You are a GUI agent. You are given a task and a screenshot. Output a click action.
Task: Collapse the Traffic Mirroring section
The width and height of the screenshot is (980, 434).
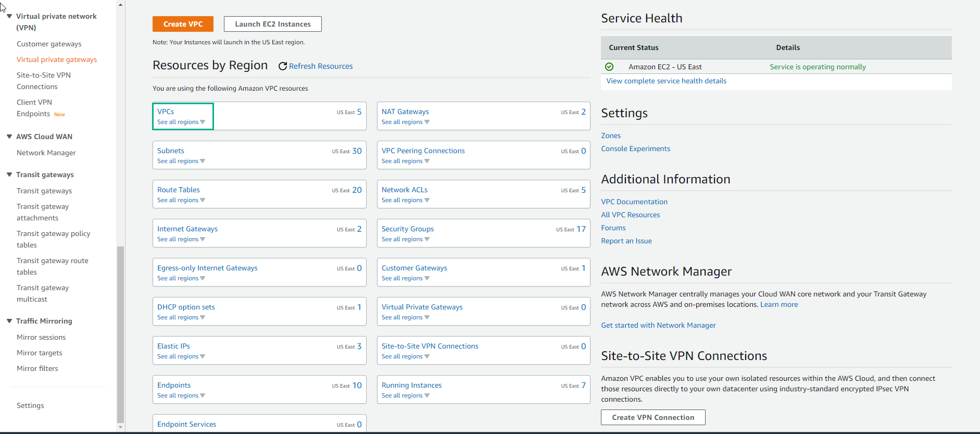click(x=9, y=321)
